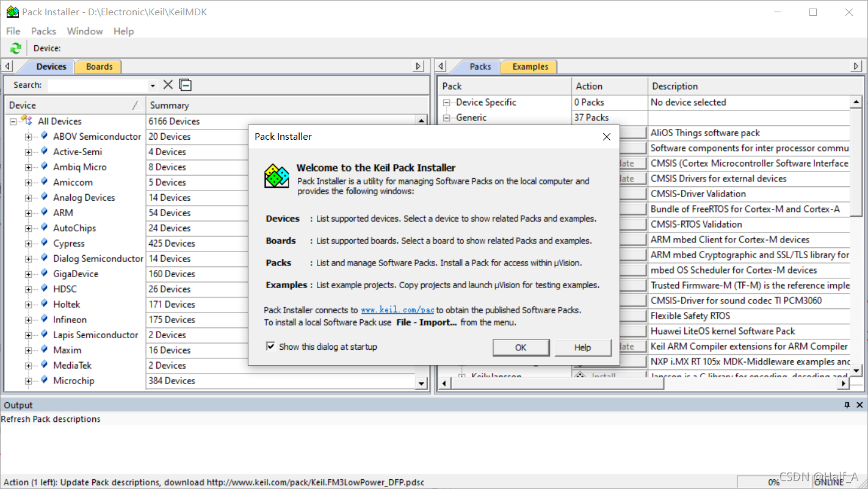
Task: Collapse the Device Specific pack group
Action: pos(447,103)
